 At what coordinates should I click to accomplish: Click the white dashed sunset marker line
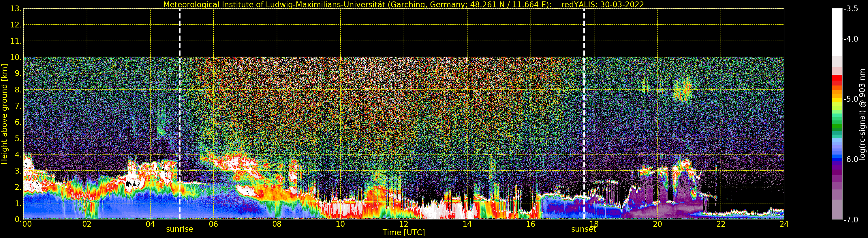(x=584, y=114)
